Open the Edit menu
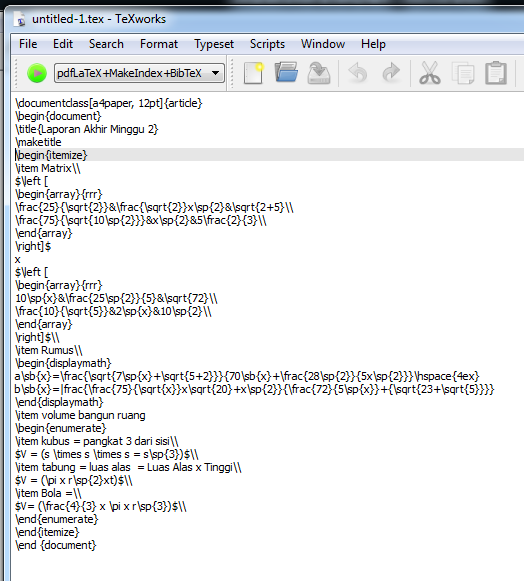The width and height of the screenshot is (524, 581). 63,44
